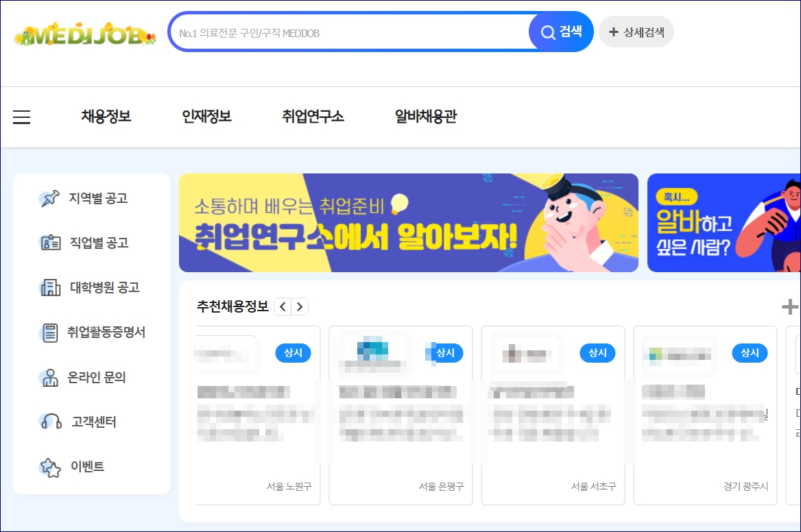Screen dimensions: 801x532
Task: Select the 상시 badge on the 서울 노원구 card
Action: click(293, 354)
